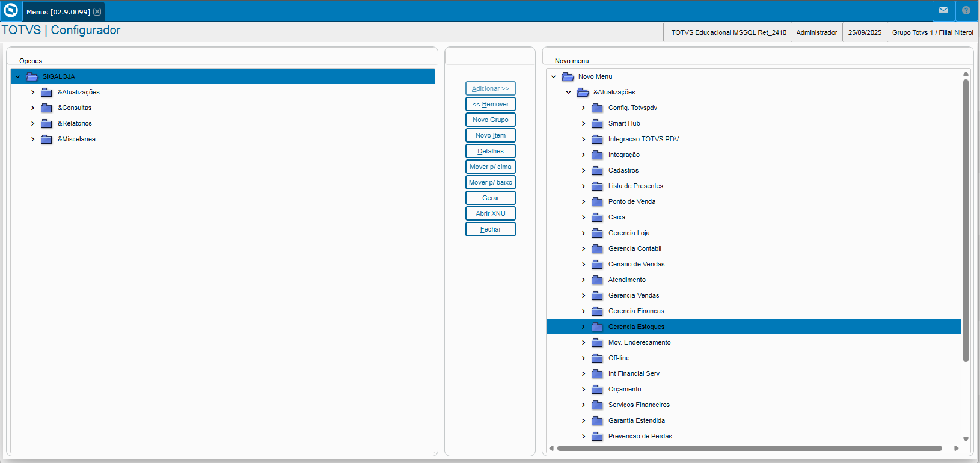
Task: Click the &Miscelanea folder icon
Action: [x=46, y=139]
